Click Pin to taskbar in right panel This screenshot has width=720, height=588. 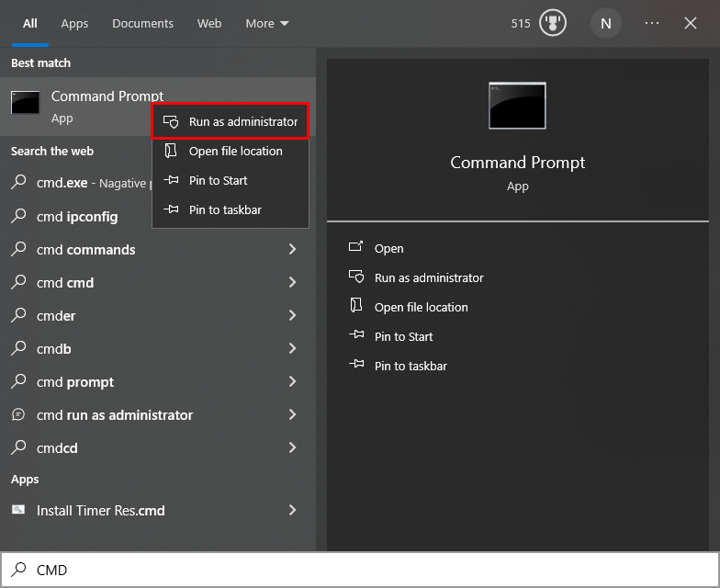click(411, 366)
